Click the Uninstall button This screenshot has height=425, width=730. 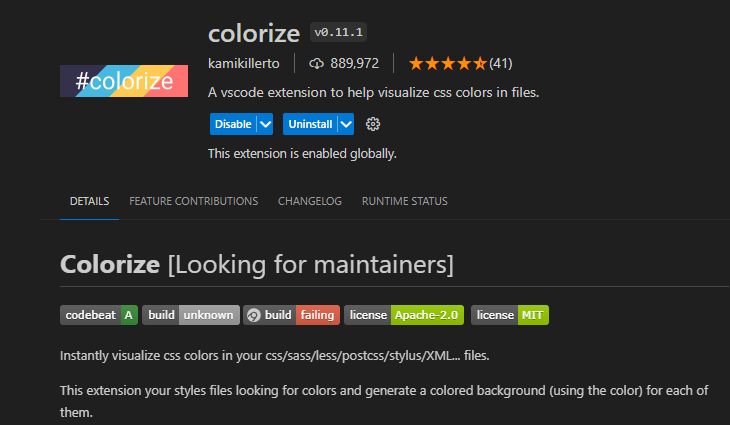coord(310,124)
